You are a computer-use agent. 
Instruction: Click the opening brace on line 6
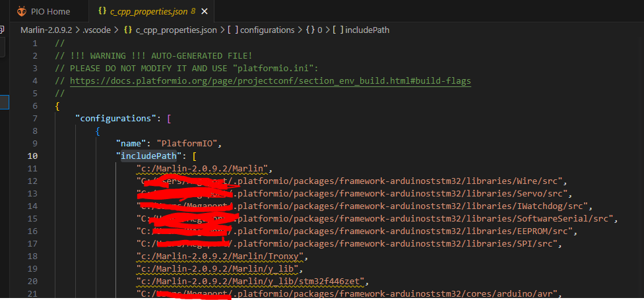click(x=57, y=106)
